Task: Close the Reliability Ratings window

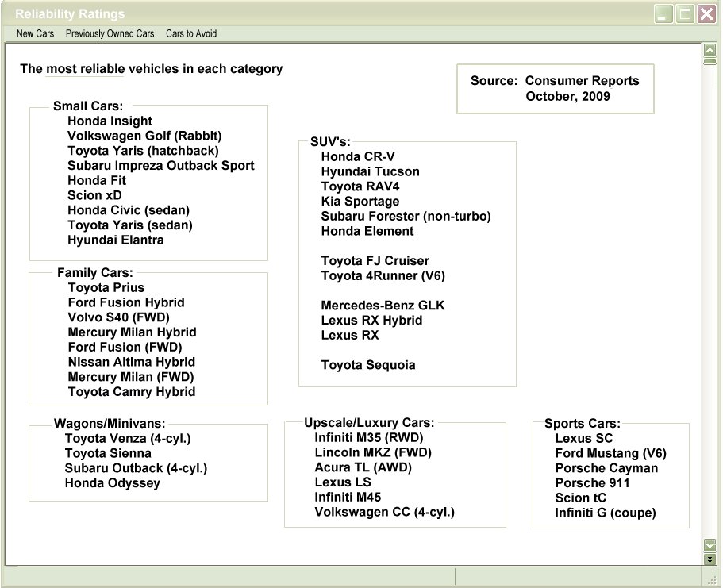Action: pyautogui.click(x=706, y=13)
